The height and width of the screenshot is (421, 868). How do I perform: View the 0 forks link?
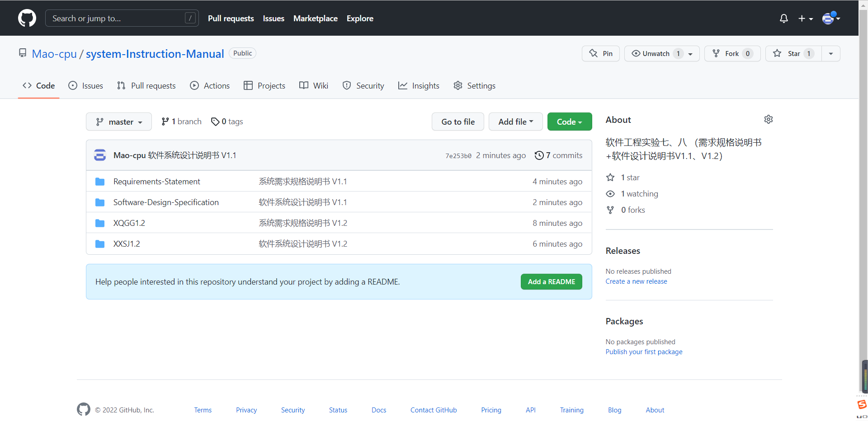626,210
